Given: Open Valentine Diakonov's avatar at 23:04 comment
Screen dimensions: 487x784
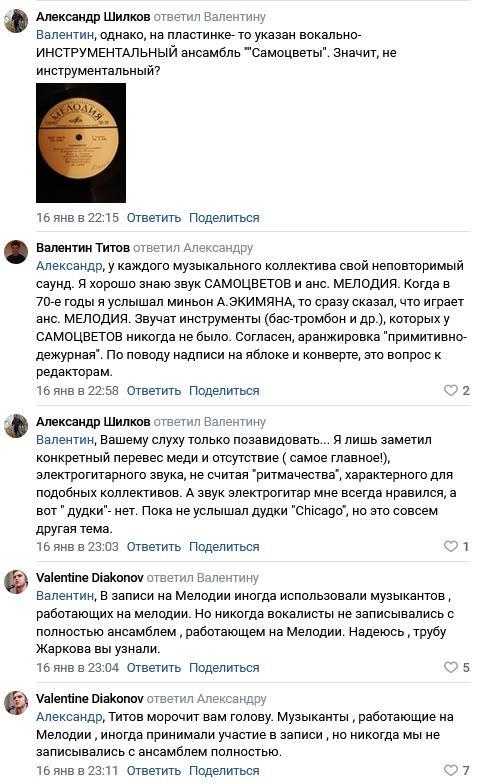Looking at the screenshot, I should tap(16, 582).
